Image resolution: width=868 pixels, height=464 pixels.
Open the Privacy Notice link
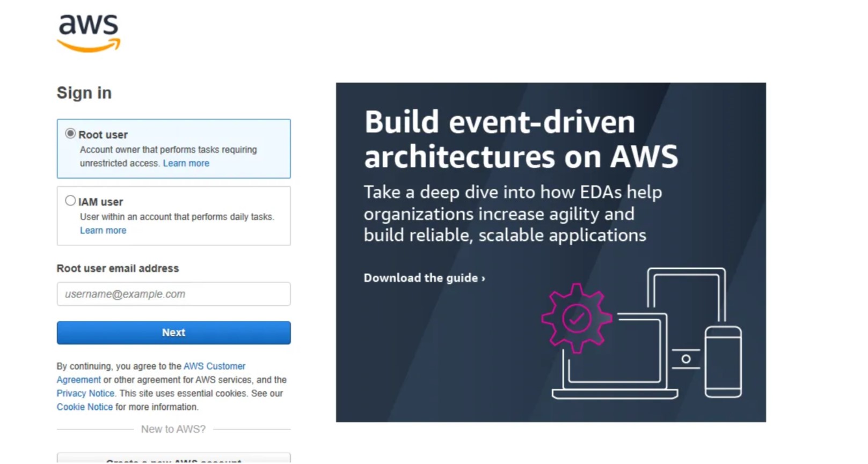85,393
